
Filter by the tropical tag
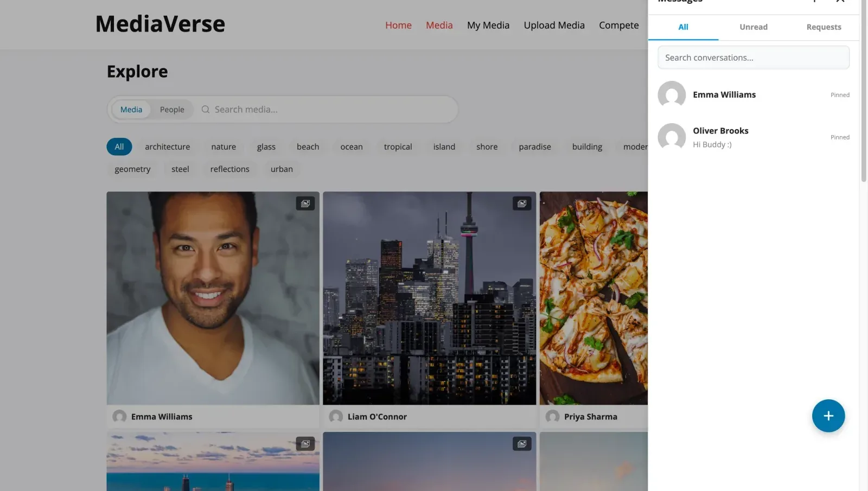tap(398, 146)
